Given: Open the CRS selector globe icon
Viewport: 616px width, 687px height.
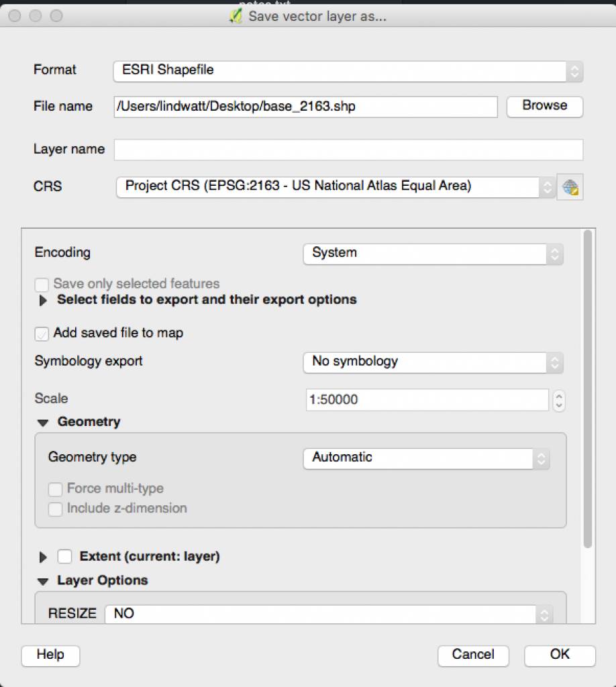Looking at the screenshot, I should click(570, 187).
